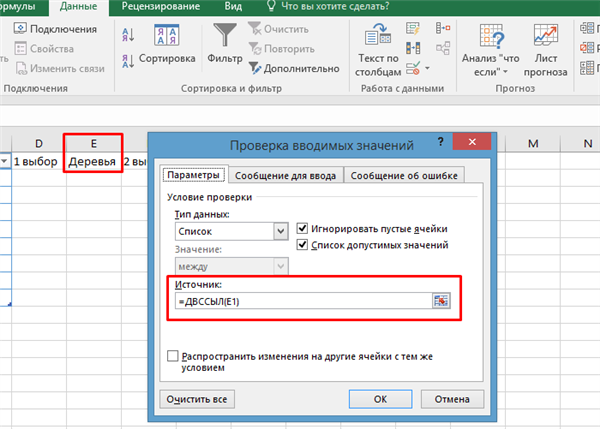
Task: Click the Очистить все button
Action: click(197, 399)
